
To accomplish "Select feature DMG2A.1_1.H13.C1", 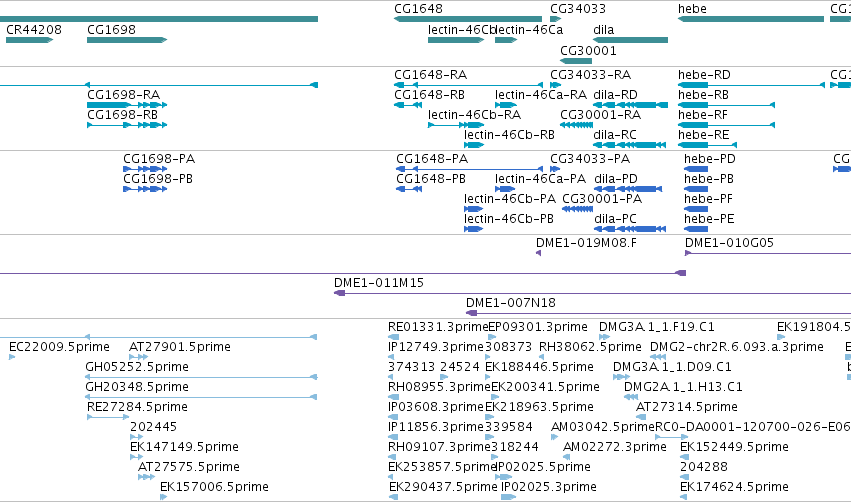I will point(631,397).
